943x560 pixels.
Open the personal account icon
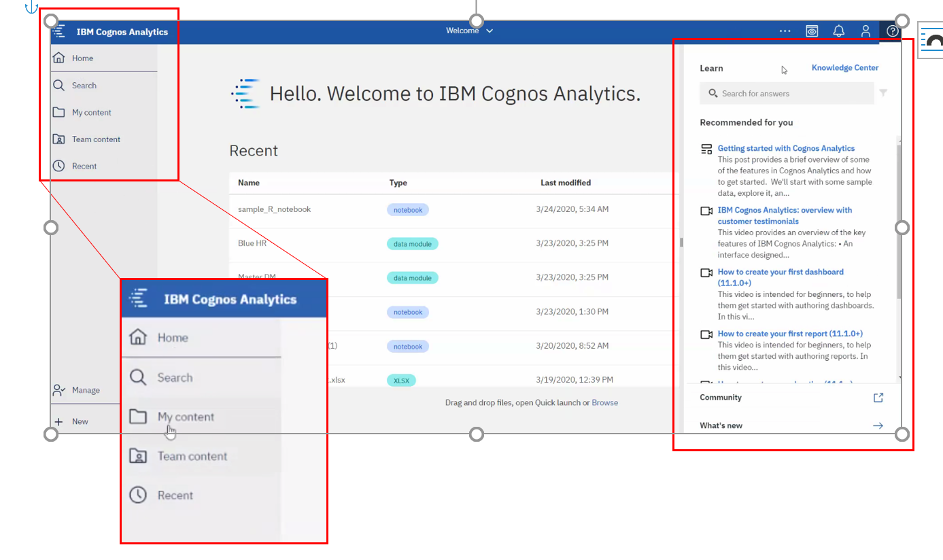[x=865, y=31]
